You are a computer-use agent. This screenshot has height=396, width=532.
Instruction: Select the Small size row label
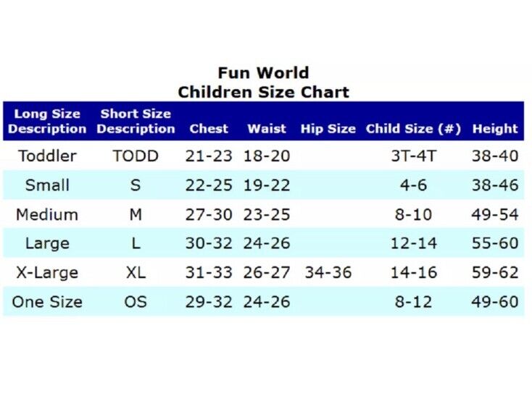pyautogui.click(x=47, y=185)
